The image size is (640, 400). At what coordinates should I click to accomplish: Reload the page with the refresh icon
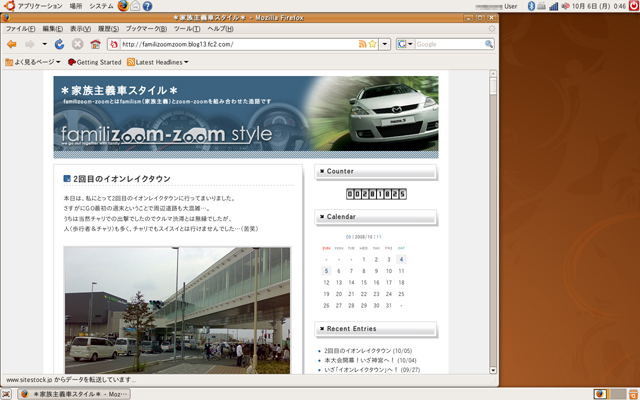60,44
